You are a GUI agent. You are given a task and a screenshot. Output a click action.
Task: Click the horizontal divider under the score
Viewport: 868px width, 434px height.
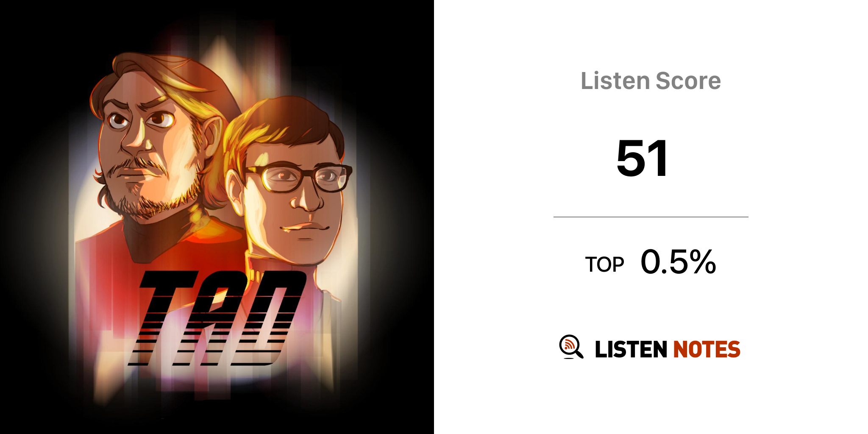click(x=651, y=217)
